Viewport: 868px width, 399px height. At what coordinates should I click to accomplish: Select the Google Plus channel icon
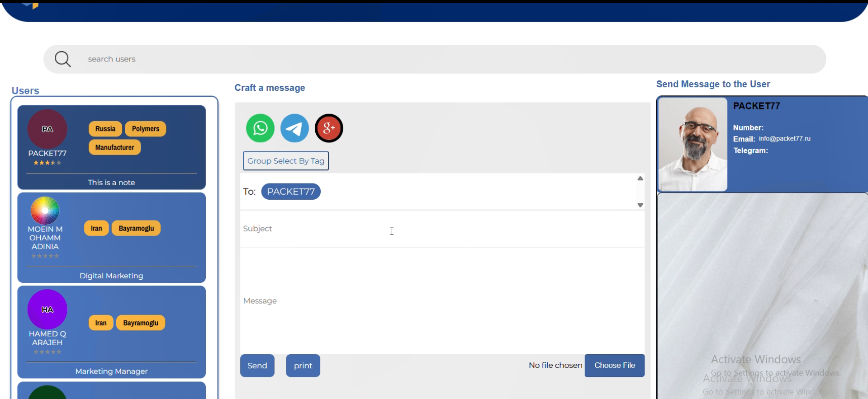pos(329,128)
